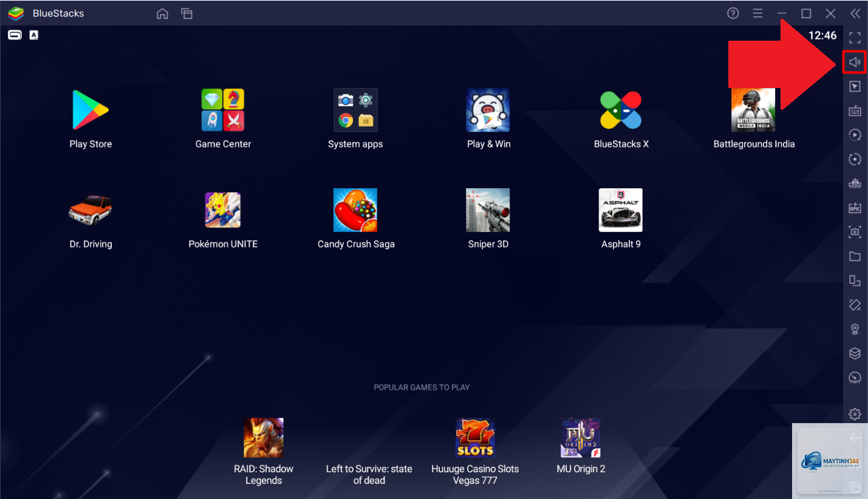Collapse the side toolbar
The height and width of the screenshot is (499, 868).
[x=855, y=13]
